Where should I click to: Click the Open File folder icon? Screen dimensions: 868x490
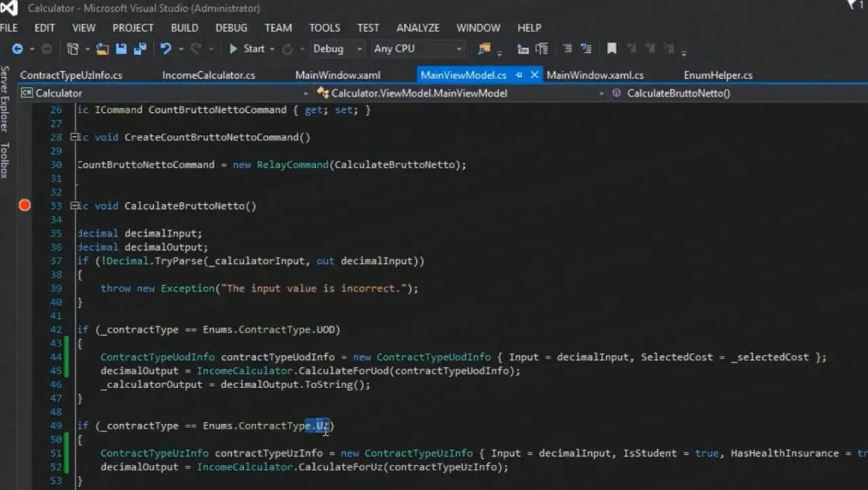[102, 49]
